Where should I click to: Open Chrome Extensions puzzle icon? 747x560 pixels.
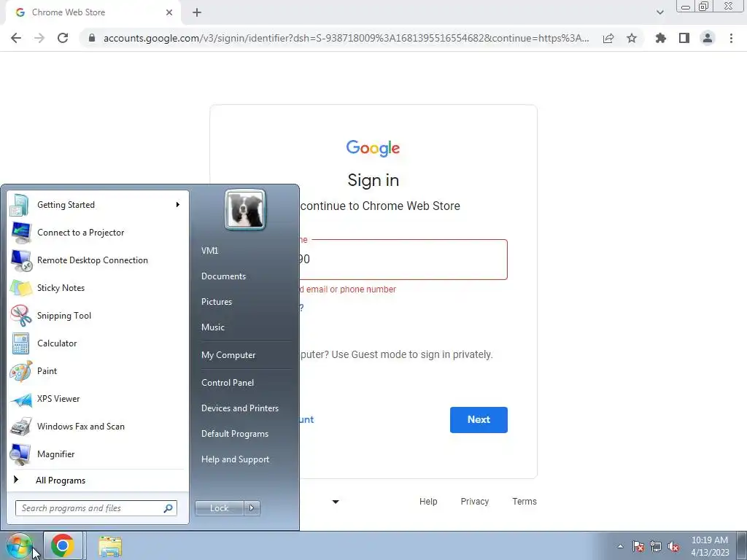click(661, 38)
